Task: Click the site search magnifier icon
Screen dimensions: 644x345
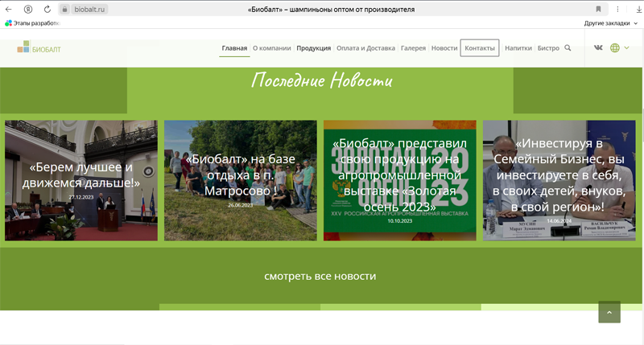Action: click(568, 48)
